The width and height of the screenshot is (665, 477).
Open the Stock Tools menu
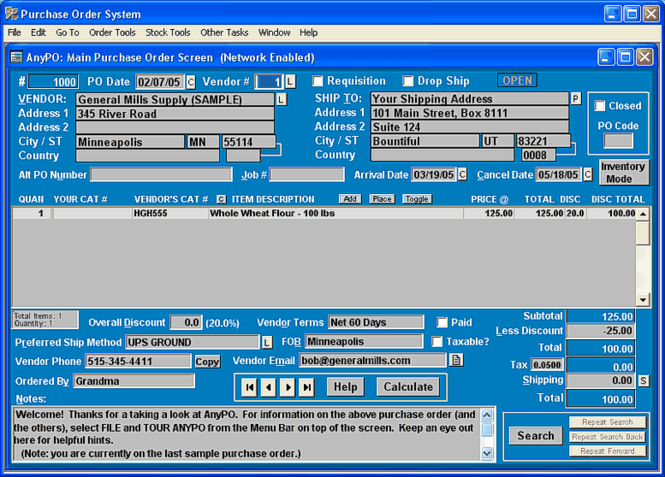[168, 33]
